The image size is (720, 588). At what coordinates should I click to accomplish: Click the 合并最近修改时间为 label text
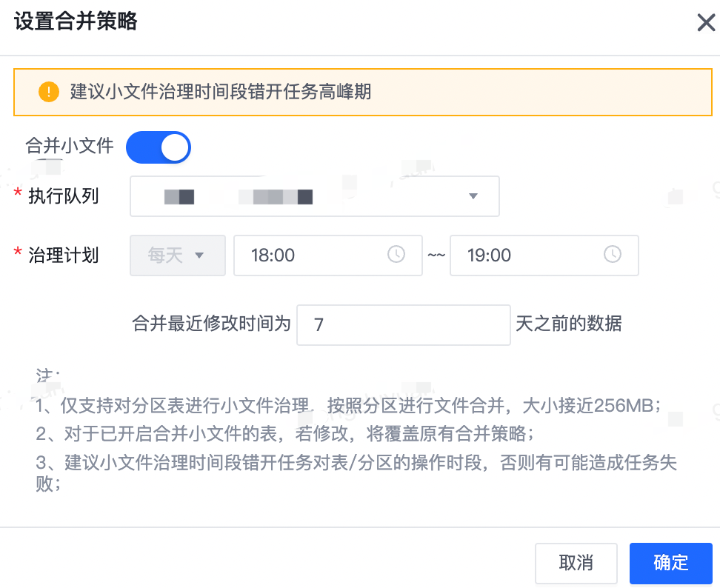211,324
